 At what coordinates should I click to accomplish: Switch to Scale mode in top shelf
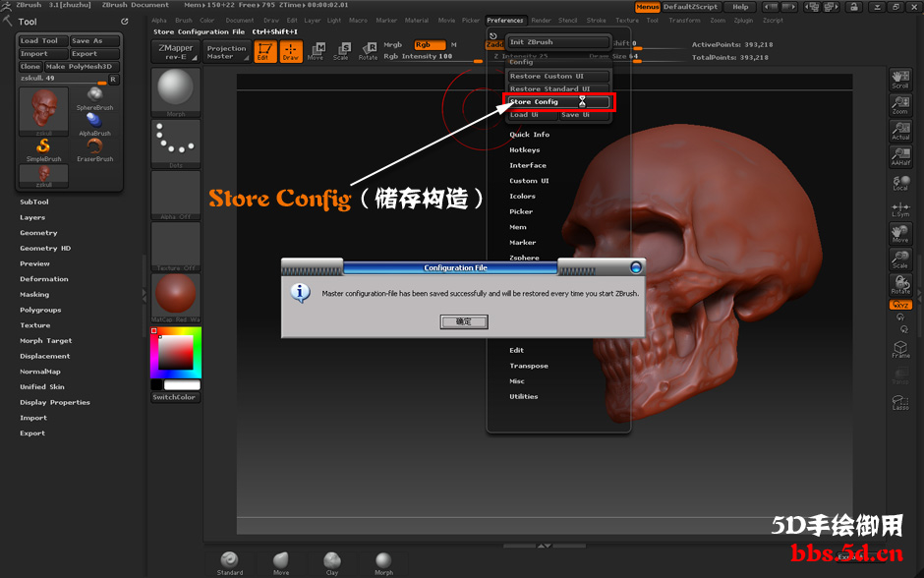coord(341,51)
